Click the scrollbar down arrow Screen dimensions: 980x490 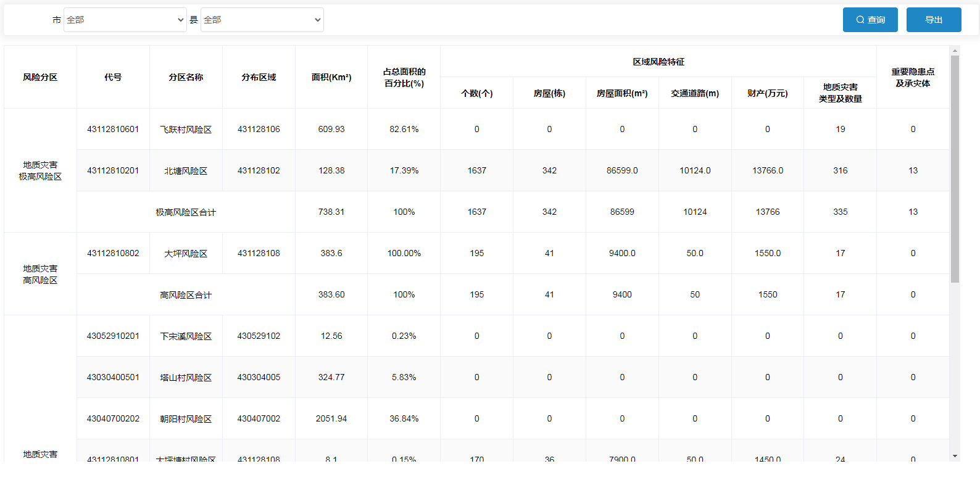click(955, 456)
